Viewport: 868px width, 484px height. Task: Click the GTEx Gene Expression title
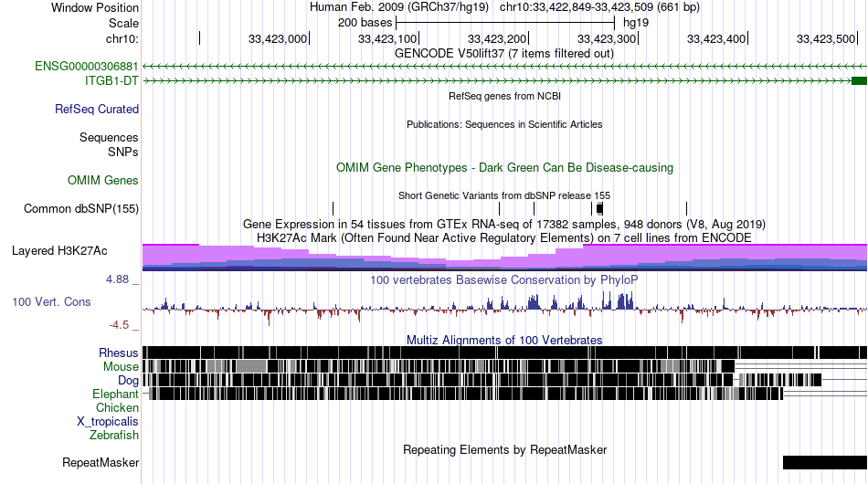(504, 225)
